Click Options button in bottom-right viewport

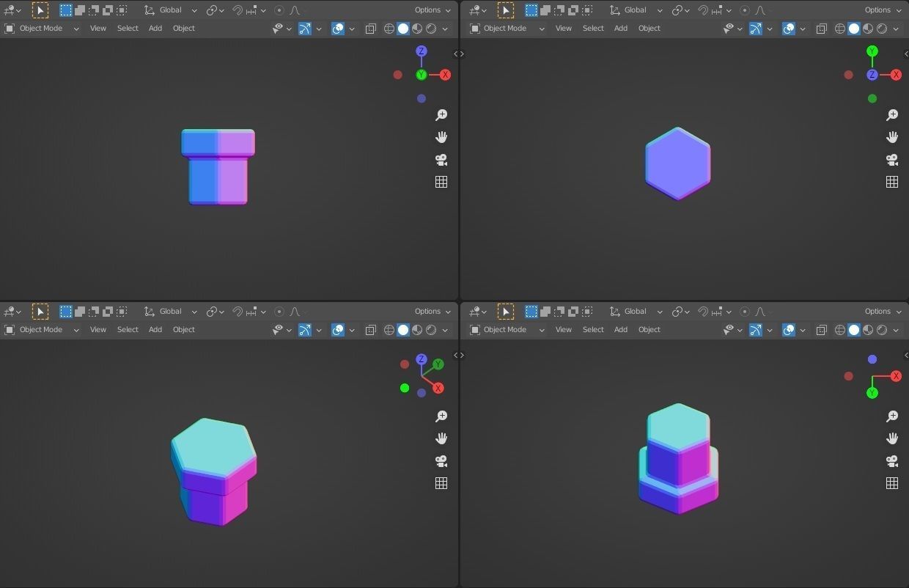[x=883, y=312]
